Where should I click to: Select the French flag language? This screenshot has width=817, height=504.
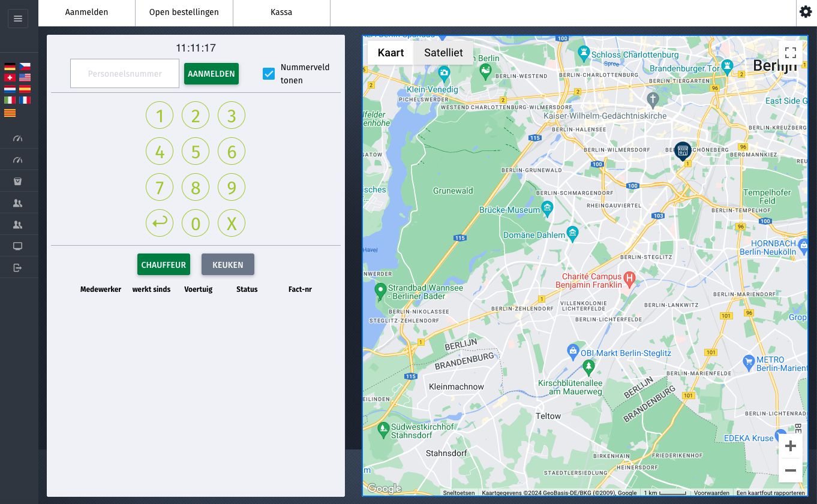point(25,100)
